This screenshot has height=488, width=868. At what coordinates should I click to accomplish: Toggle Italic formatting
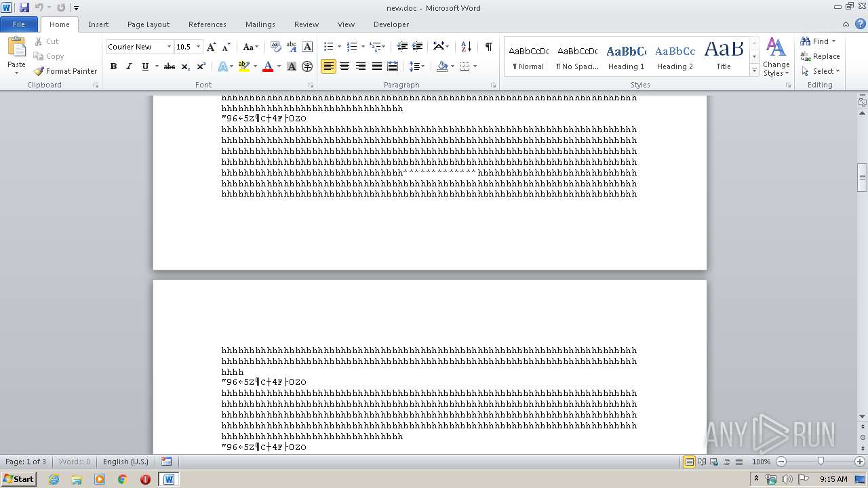129,66
